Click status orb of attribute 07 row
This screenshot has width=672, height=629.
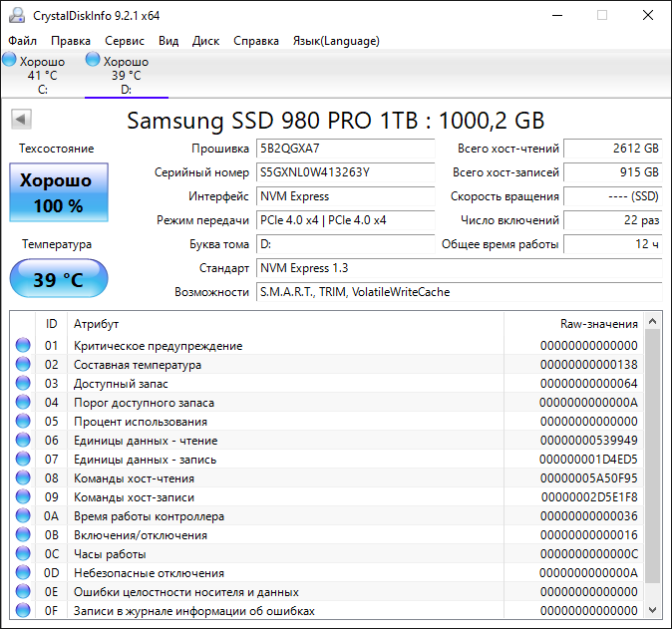click(23, 459)
